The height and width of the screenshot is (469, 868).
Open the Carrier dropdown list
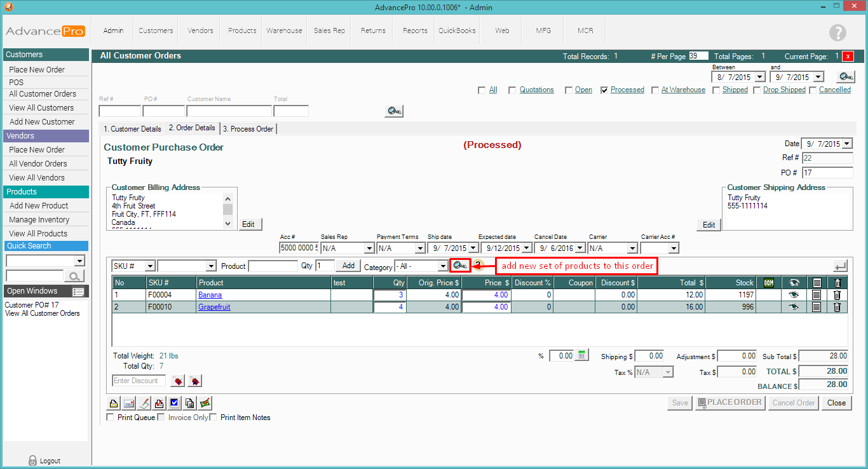[632, 248]
